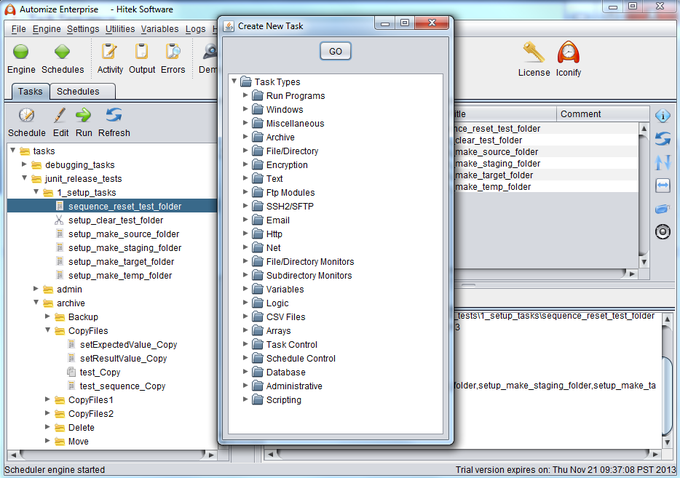
Task: Click the sort arrows icon on right sidebar
Action: (663, 162)
